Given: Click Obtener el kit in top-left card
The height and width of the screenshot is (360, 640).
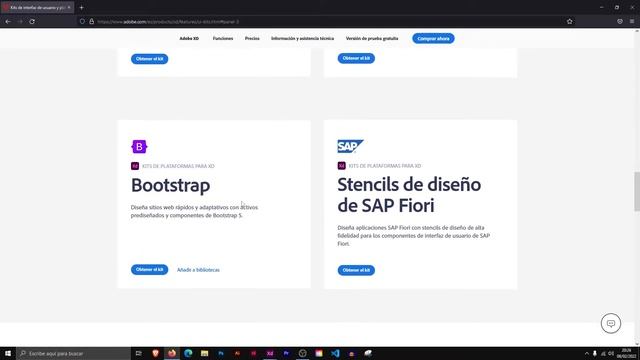Looking at the screenshot, I should pos(149,59).
